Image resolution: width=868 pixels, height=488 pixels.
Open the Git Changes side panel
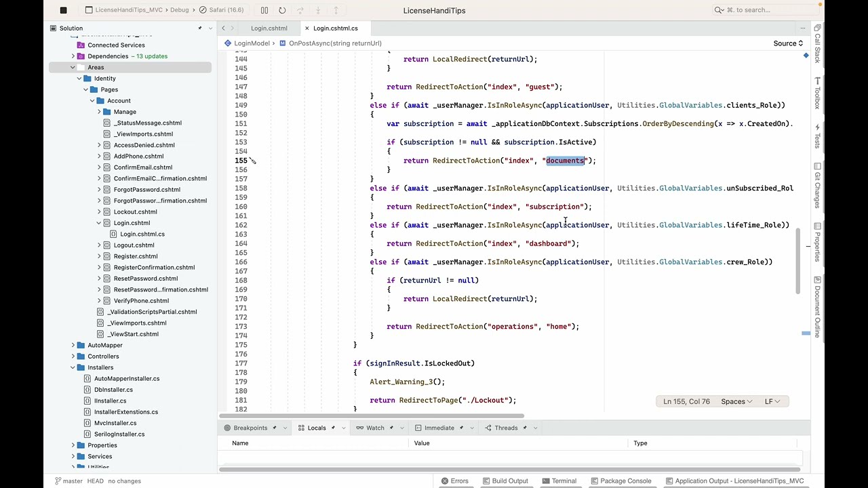[x=817, y=186]
